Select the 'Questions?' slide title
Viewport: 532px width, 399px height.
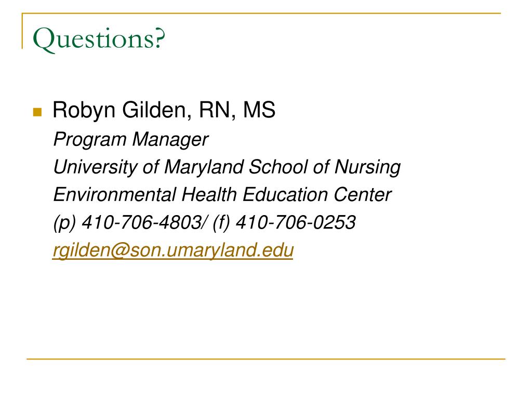[x=99, y=39]
